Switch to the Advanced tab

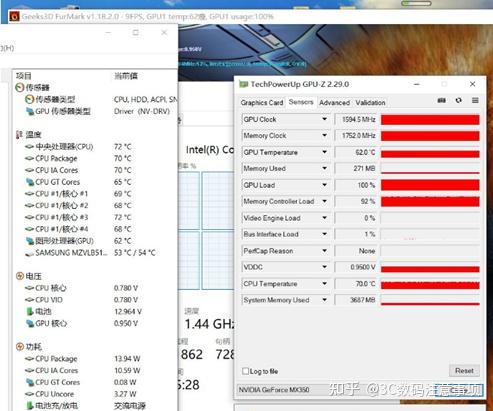click(x=334, y=103)
